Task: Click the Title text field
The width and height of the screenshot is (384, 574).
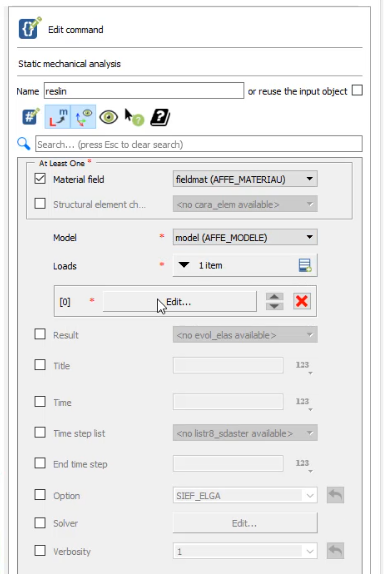Action: click(228, 365)
